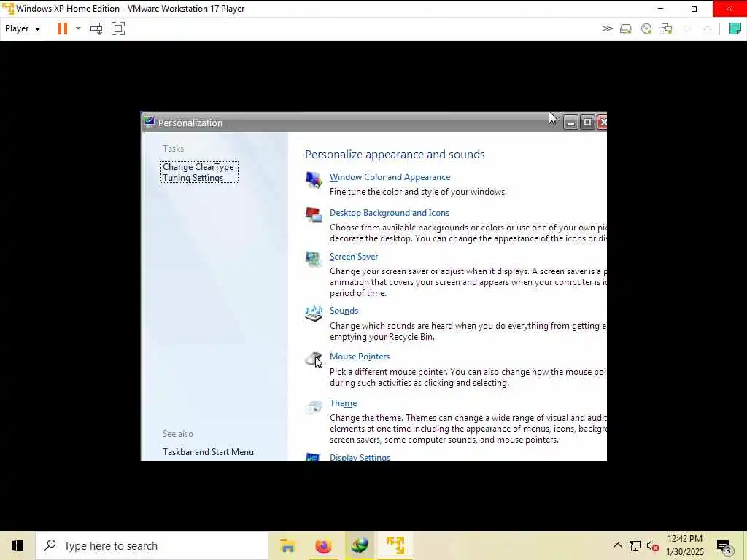Screen dimensions: 747x560
Task: Click the Desktop Background icon
Action: 314,215
